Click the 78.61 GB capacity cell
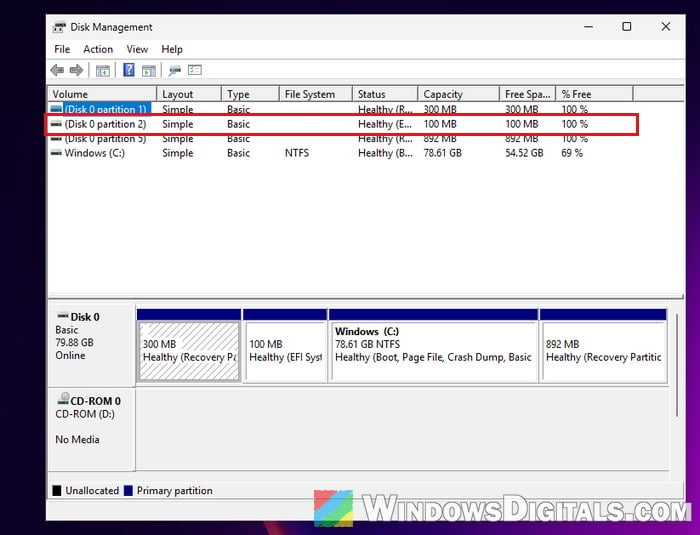Viewport: 700px width, 535px height. point(442,153)
